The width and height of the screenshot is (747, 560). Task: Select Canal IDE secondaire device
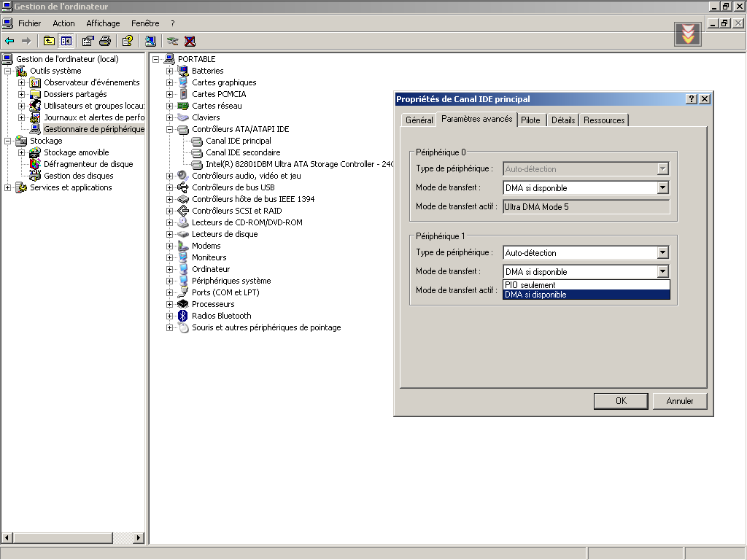pyautogui.click(x=243, y=152)
